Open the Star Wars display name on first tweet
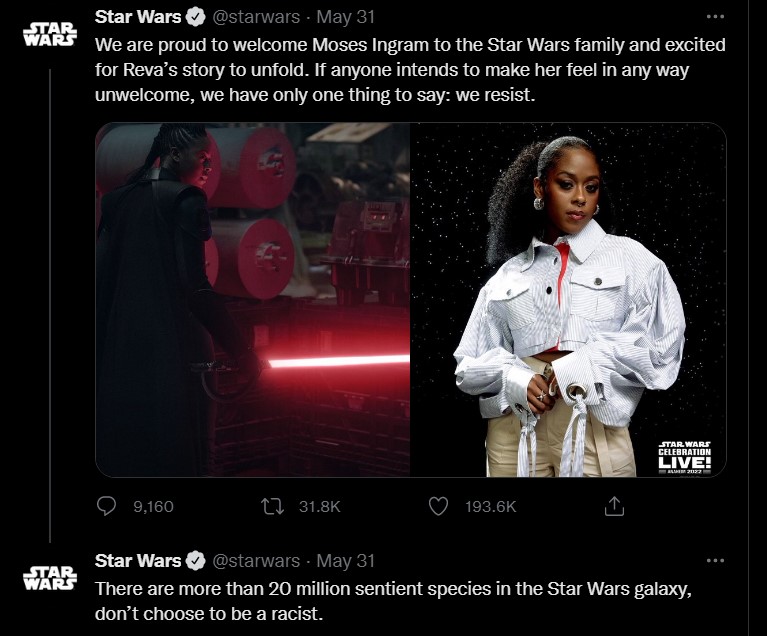Image resolution: width=767 pixels, height=636 pixels. (138, 17)
